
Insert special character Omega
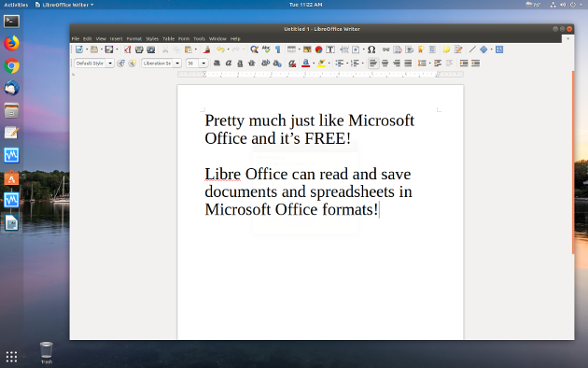pos(371,50)
